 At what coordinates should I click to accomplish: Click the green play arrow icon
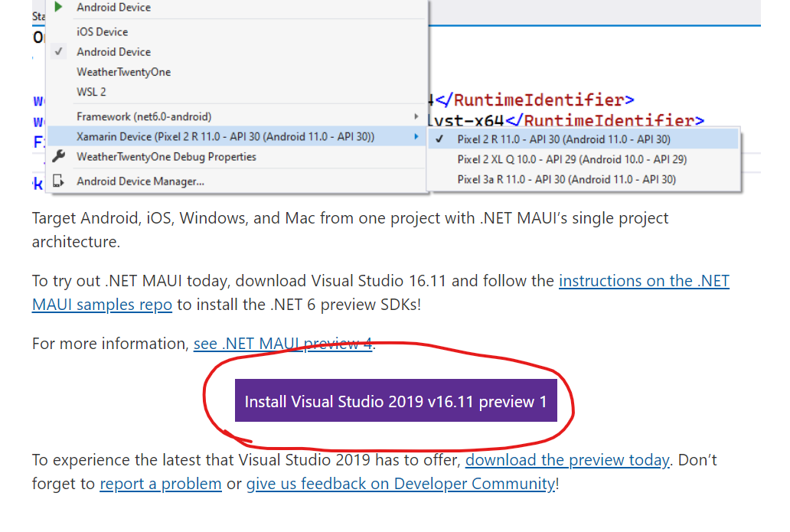pyautogui.click(x=58, y=7)
